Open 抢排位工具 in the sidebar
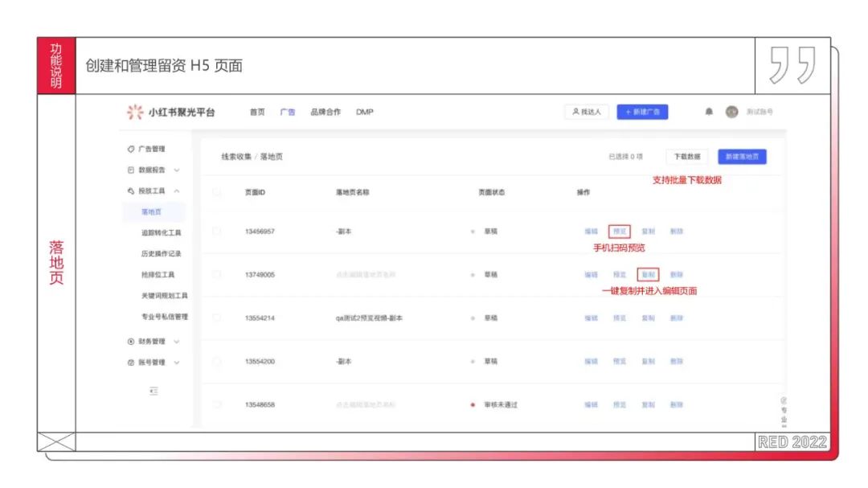868x488 pixels. coord(158,275)
